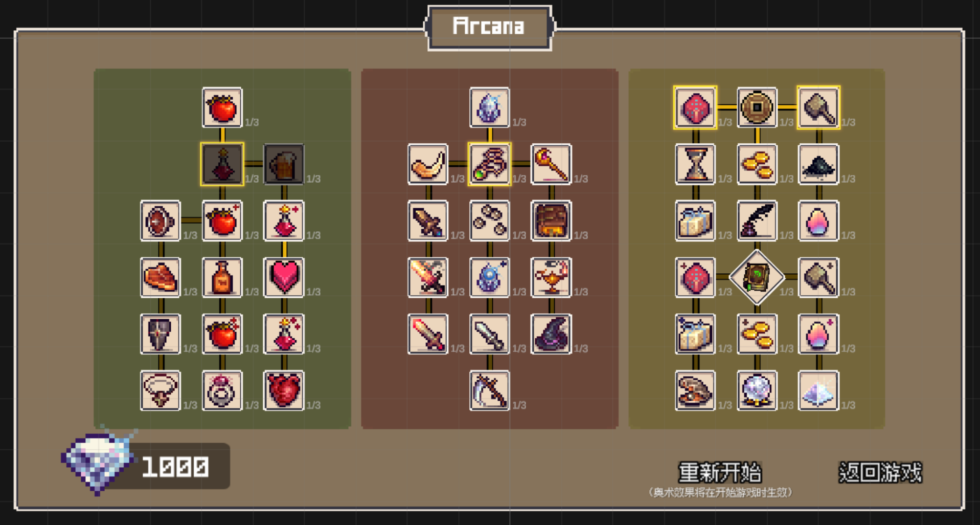Select the raw steak skill icon
This screenshot has width=980, height=525.
click(x=161, y=277)
